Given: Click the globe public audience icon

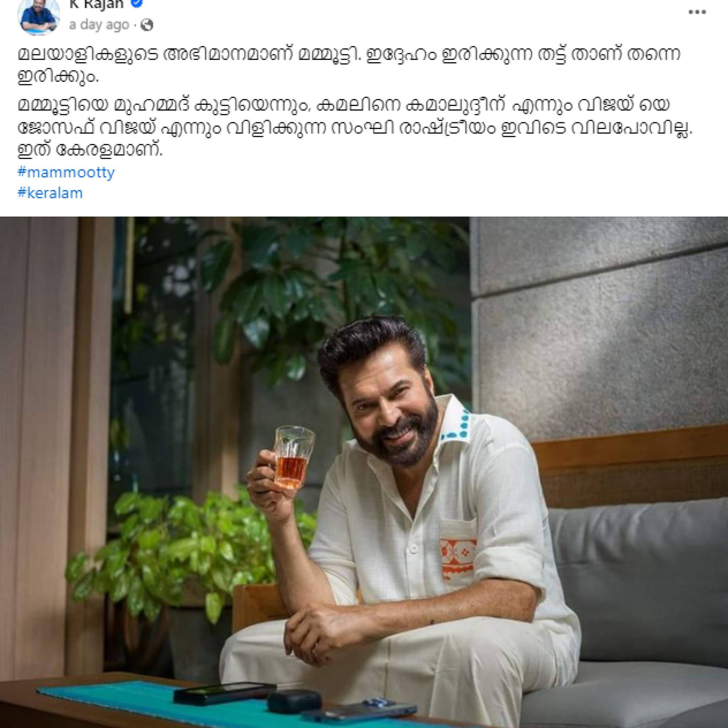Looking at the screenshot, I should click(146, 25).
